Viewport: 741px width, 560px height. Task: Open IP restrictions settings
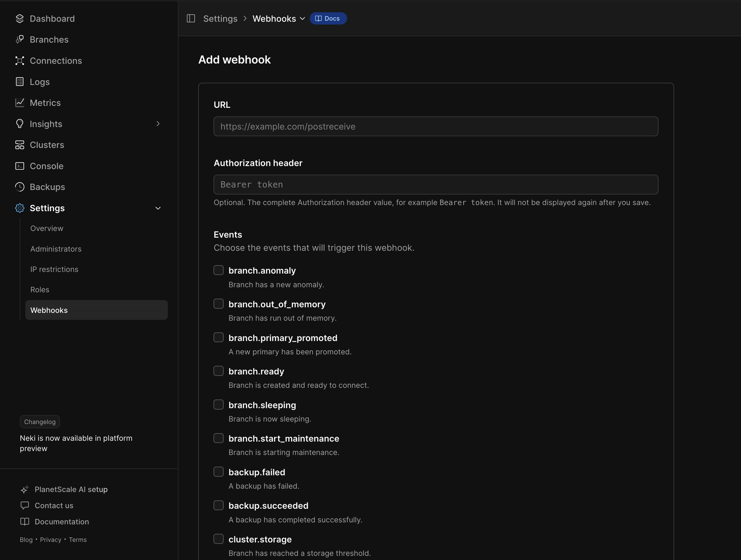tap(54, 269)
